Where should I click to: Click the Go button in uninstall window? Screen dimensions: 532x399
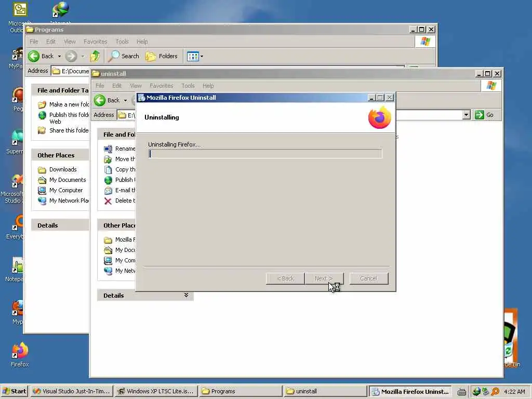(485, 115)
